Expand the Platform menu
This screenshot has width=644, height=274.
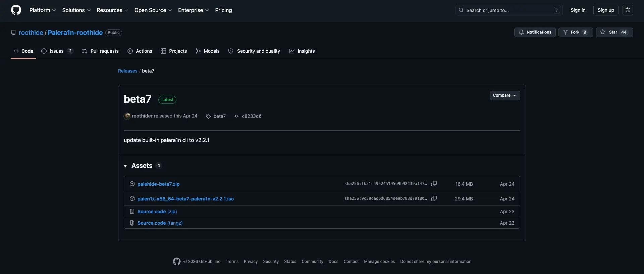coord(43,10)
